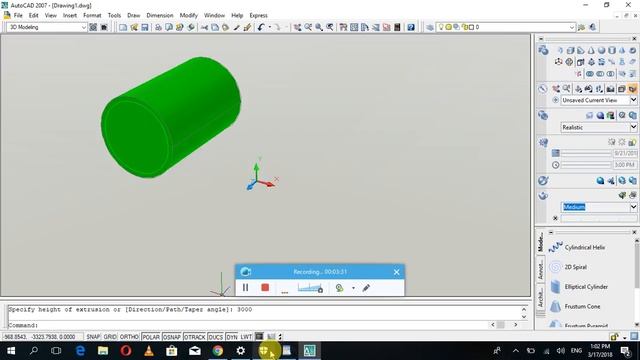Toggle OSNAP in status bar
Viewport: 640px width, 360px height.
tap(172, 337)
